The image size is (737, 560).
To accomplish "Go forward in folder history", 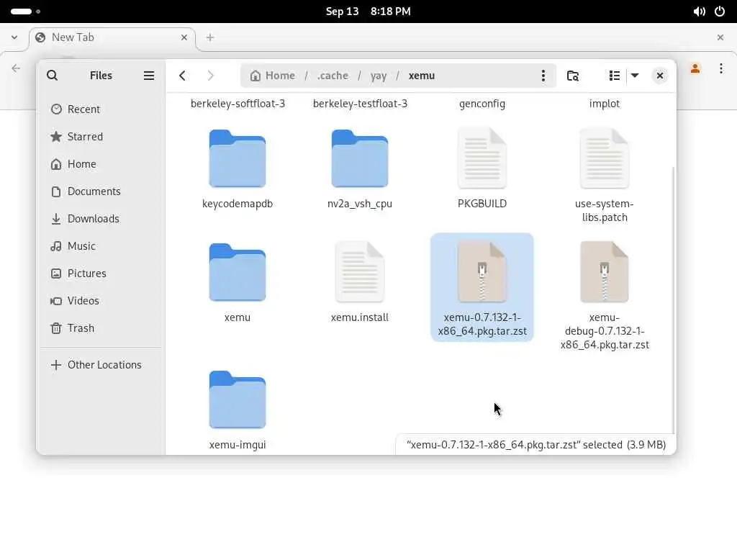I will click(210, 76).
